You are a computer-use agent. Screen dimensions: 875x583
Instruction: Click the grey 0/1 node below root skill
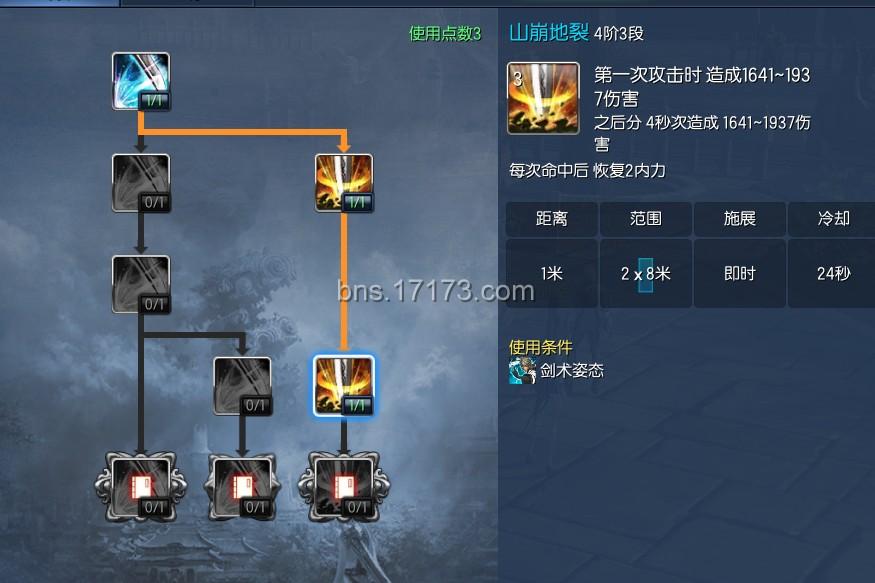click(141, 183)
